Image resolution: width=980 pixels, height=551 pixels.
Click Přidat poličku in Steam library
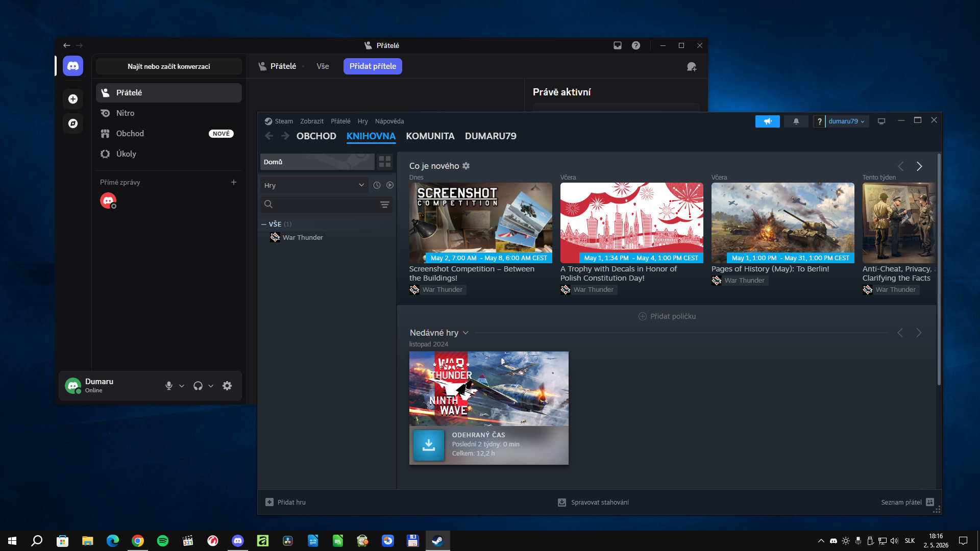[x=667, y=316]
